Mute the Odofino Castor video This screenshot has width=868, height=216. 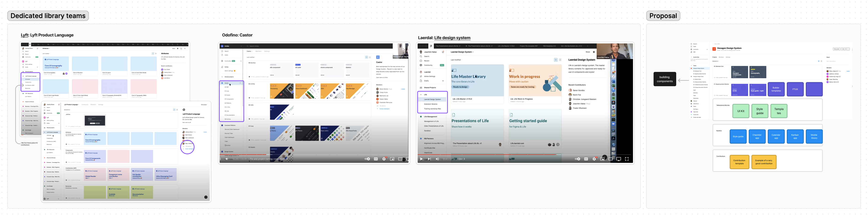click(x=227, y=159)
